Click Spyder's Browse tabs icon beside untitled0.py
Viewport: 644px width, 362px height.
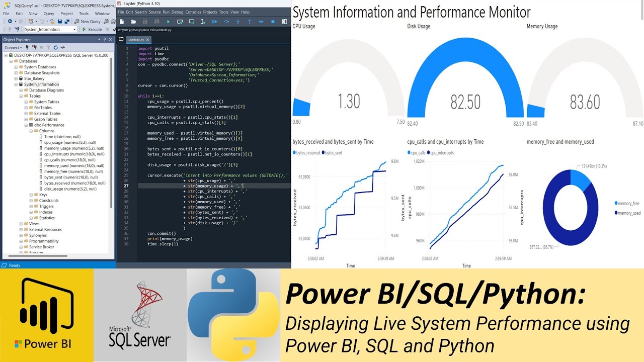pyautogui.click(x=121, y=39)
